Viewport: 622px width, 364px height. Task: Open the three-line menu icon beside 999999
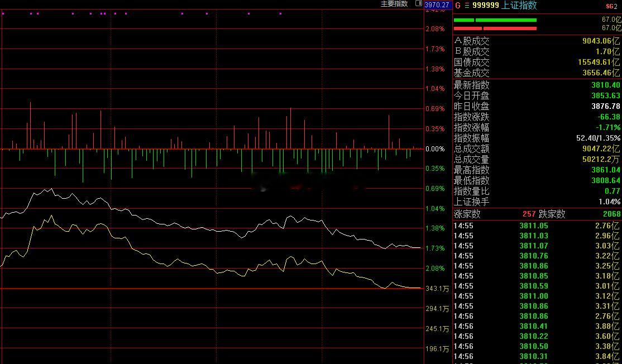point(467,5)
